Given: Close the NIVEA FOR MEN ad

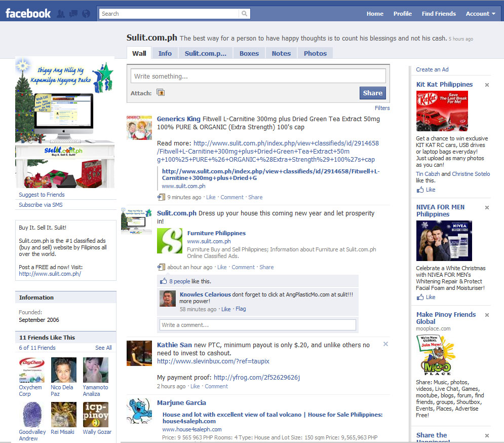Looking at the screenshot, I should tap(487, 207).
